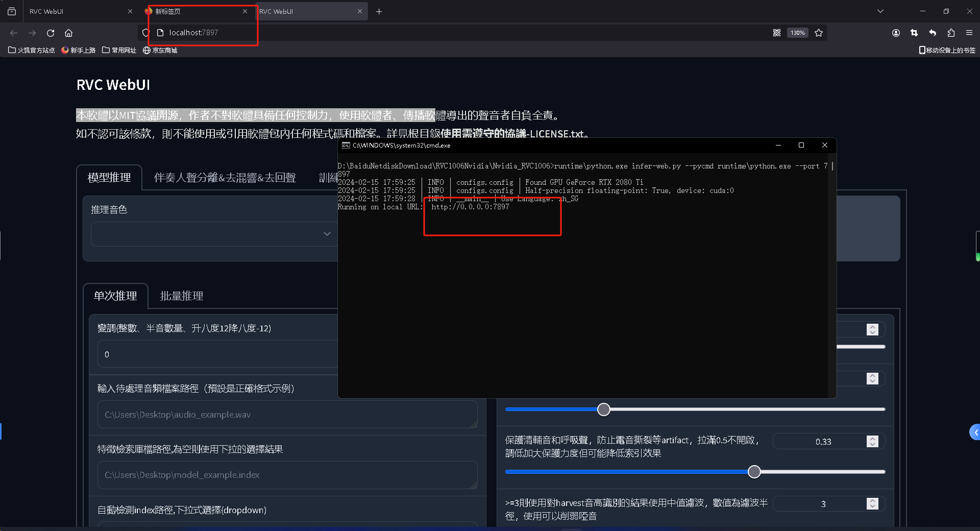Select the 单次推理 tab
This screenshot has width=980, height=531.
click(x=115, y=296)
